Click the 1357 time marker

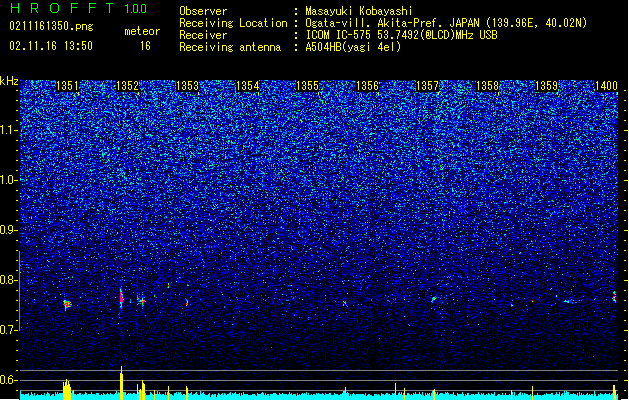pos(428,86)
